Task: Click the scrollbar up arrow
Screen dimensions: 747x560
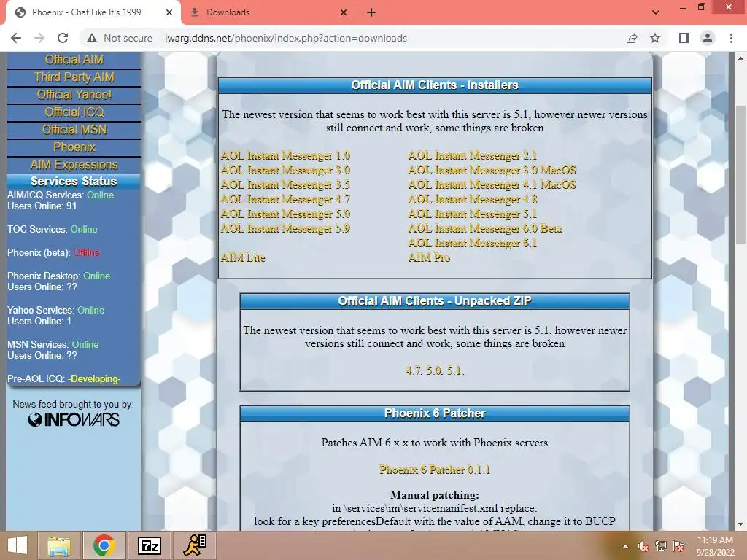Action: point(740,58)
